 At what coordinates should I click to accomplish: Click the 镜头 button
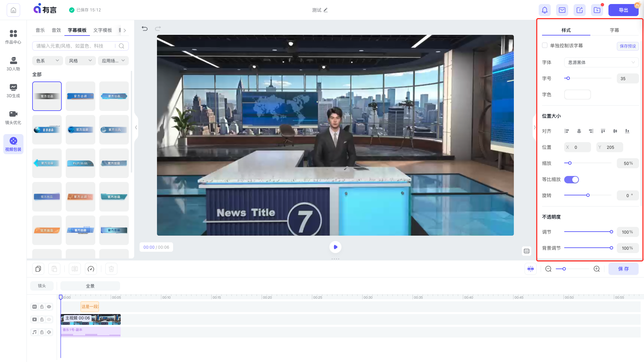pyautogui.click(x=42, y=286)
